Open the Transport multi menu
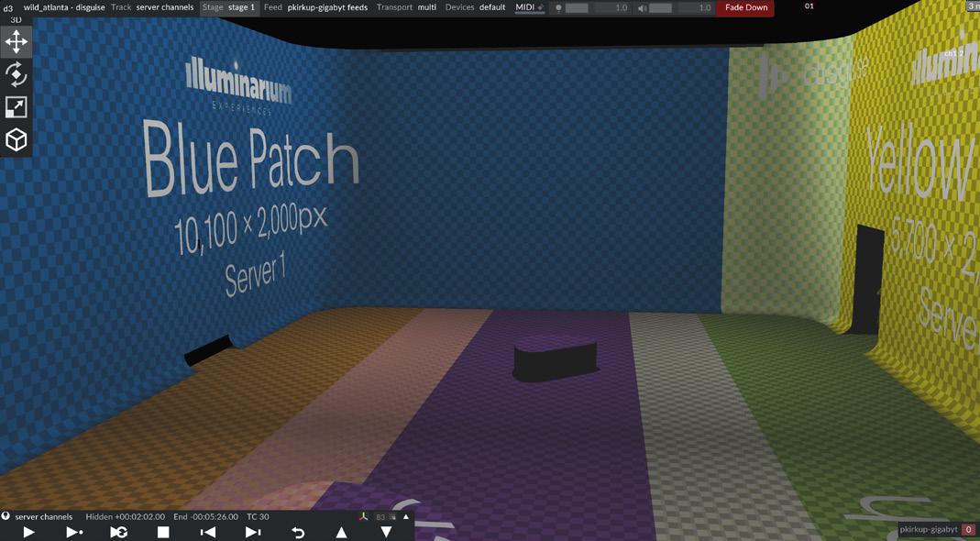This screenshot has width=980, height=541. click(x=406, y=7)
